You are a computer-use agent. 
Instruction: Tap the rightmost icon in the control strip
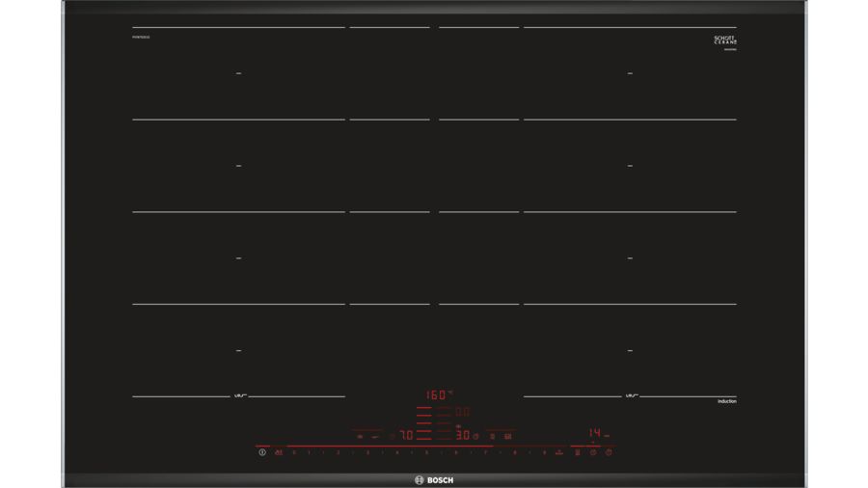point(609,452)
